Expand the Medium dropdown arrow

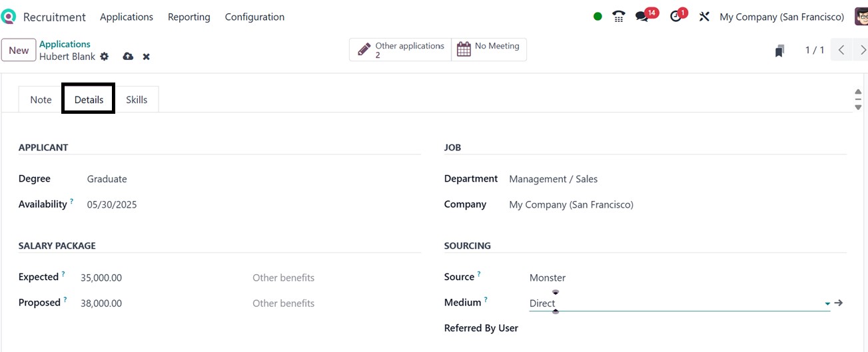(x=827, y=303)
